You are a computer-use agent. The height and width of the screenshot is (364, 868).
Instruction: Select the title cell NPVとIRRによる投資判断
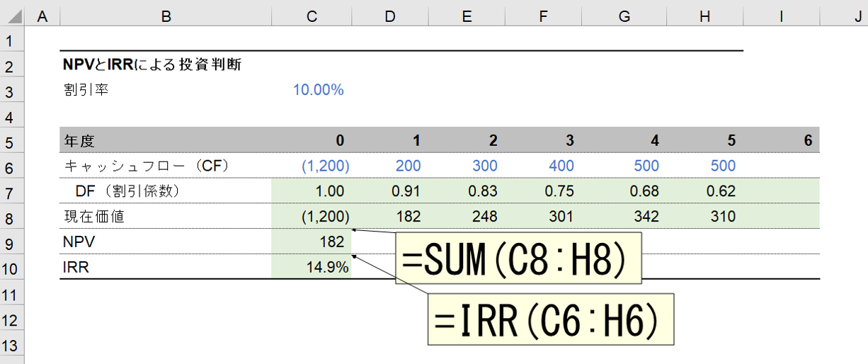[152, 65]
